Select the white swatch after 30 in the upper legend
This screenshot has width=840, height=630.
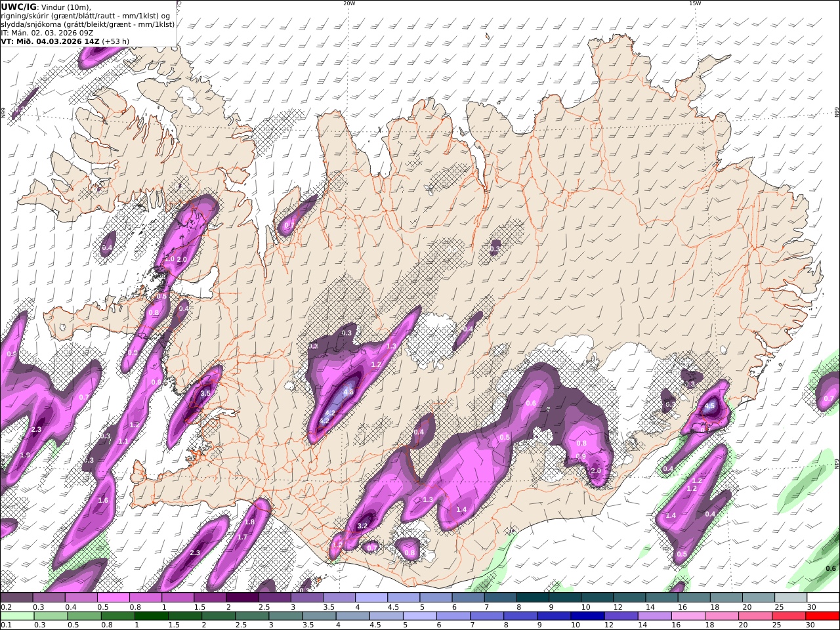pos(824,597)
